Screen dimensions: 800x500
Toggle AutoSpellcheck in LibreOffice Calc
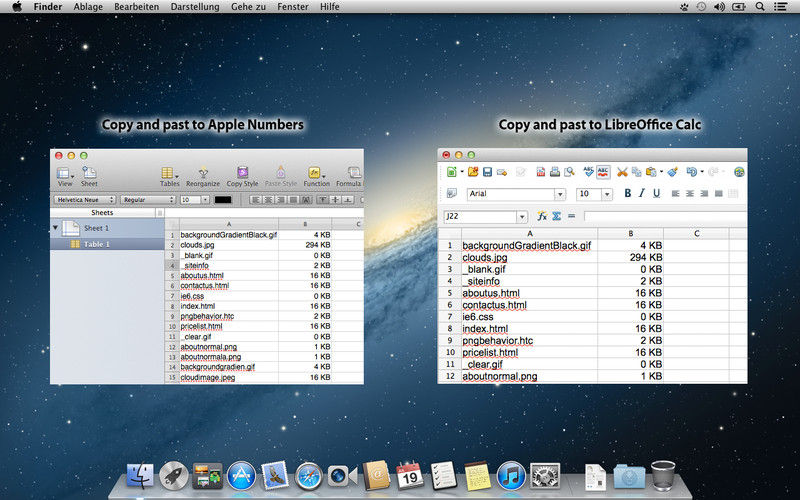(603, 172)
